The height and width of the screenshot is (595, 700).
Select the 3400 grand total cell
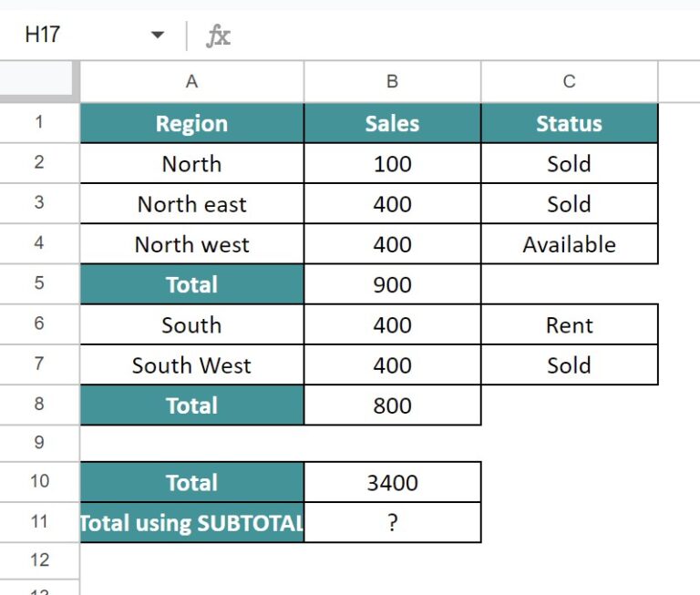point(393,483)
